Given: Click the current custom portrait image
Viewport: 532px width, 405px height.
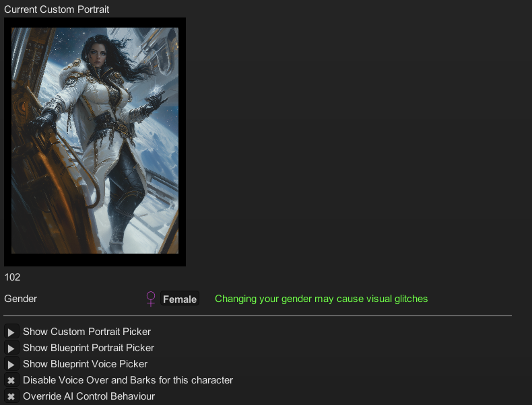Looking at the screenshot, I should [95, 141].
